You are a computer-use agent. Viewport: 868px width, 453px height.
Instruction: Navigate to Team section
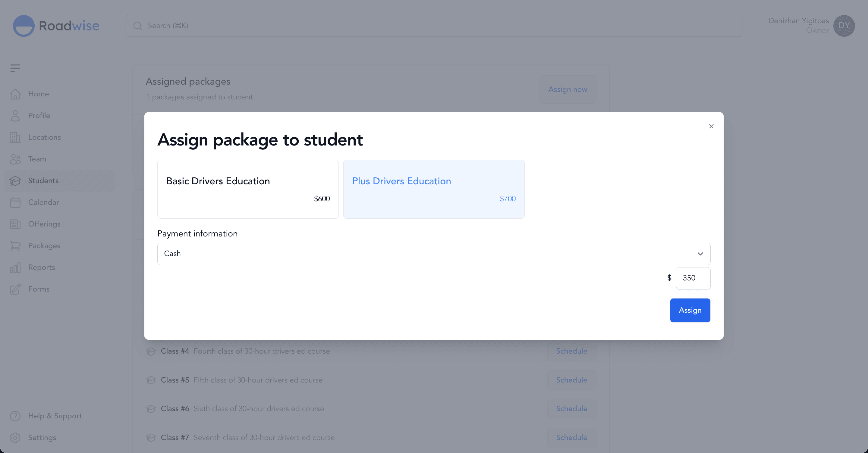pos(60,159)
